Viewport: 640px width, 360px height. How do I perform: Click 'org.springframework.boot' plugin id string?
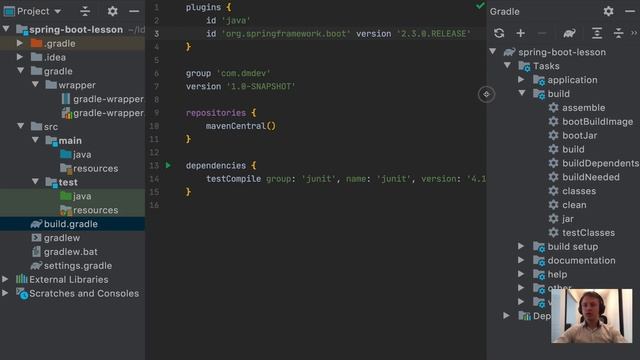(x=286, y=33)
